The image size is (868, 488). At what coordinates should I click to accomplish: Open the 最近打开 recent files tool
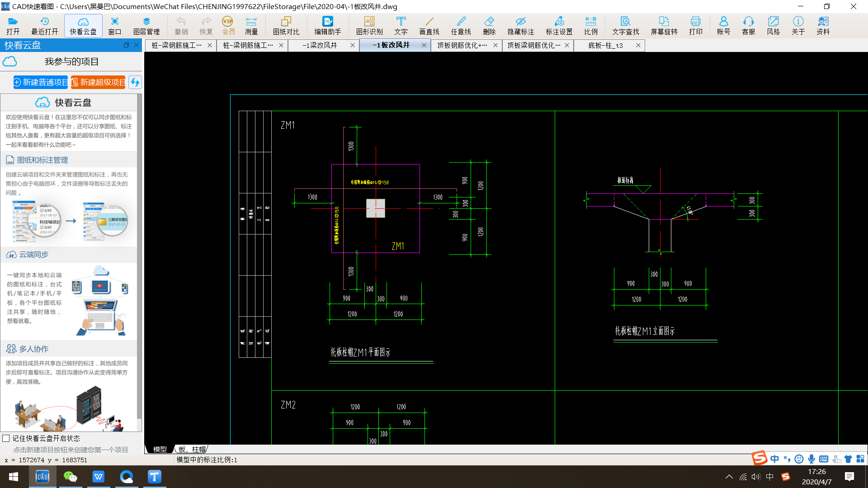[44, 26]
